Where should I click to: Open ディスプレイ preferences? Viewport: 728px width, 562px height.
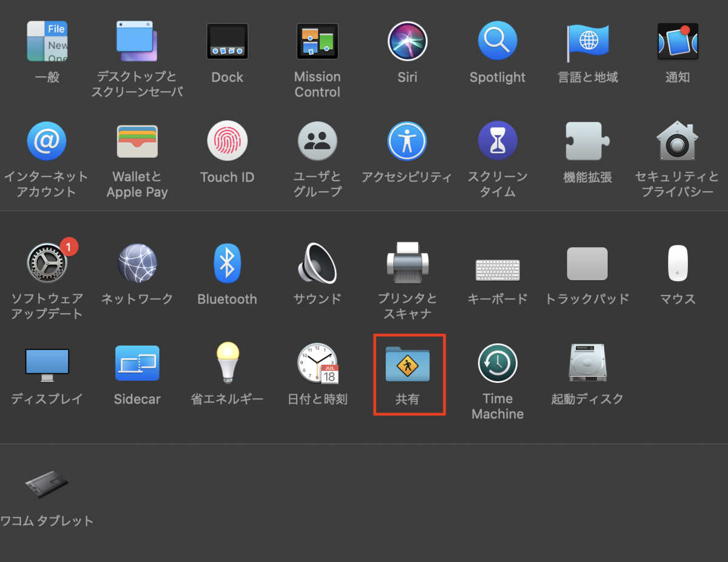47,364
